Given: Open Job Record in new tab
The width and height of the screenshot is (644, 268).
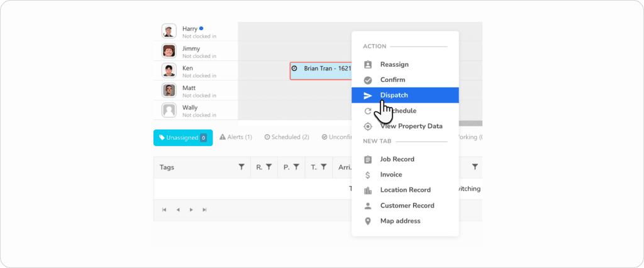Looking at the screenshot, I should [x=405, y=159].
